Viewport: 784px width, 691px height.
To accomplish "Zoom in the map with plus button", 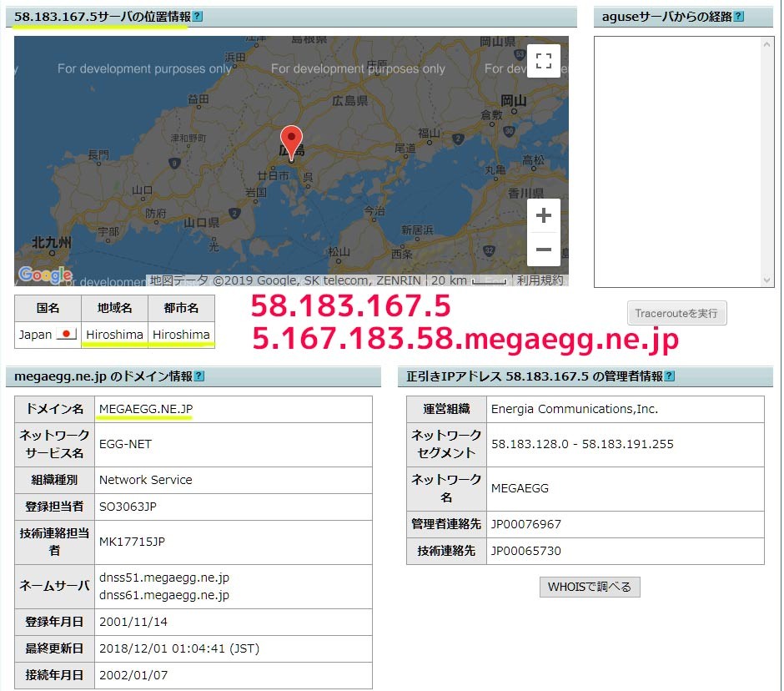I will coord(544,215).
